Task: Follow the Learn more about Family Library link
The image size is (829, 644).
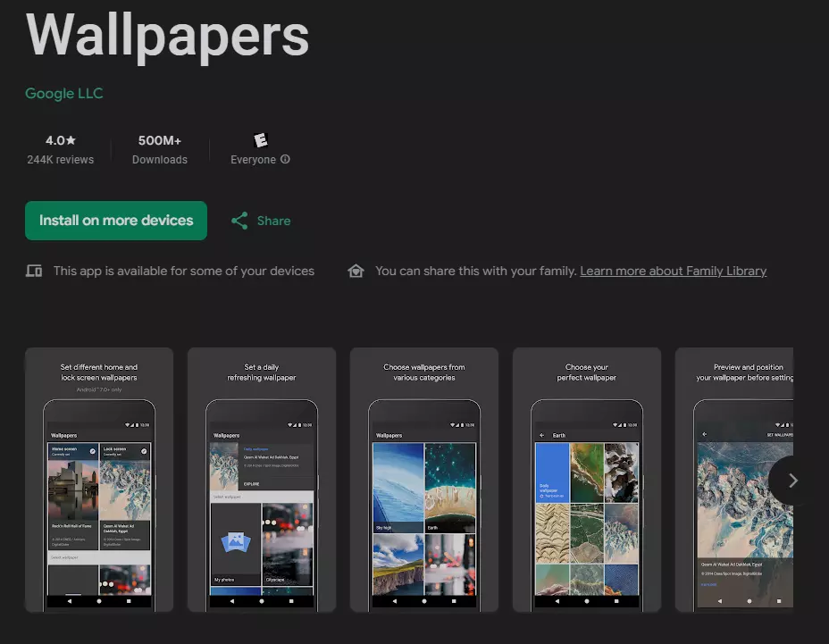Action: click(673, 271)
